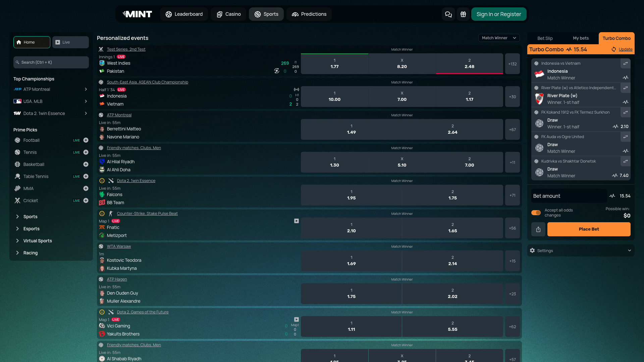Swap the Kudrivka vs Shakhtar Donetsk selection
This screenshot has width=644, height=362.
point(626,161)
